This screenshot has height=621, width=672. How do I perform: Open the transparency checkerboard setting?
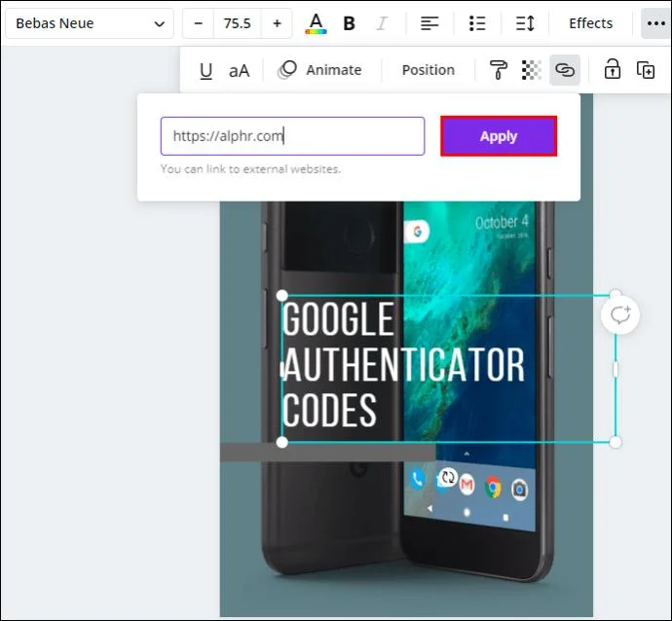[532, 70]
